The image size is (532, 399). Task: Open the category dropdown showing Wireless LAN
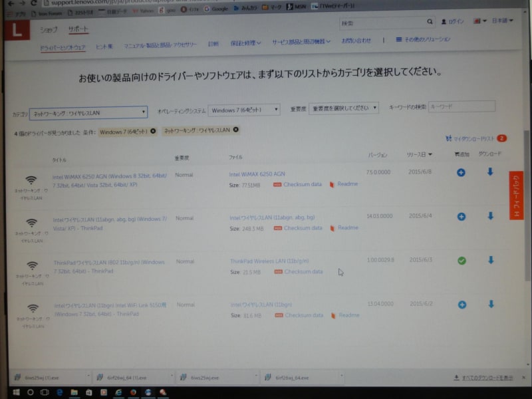pos(88,113)
